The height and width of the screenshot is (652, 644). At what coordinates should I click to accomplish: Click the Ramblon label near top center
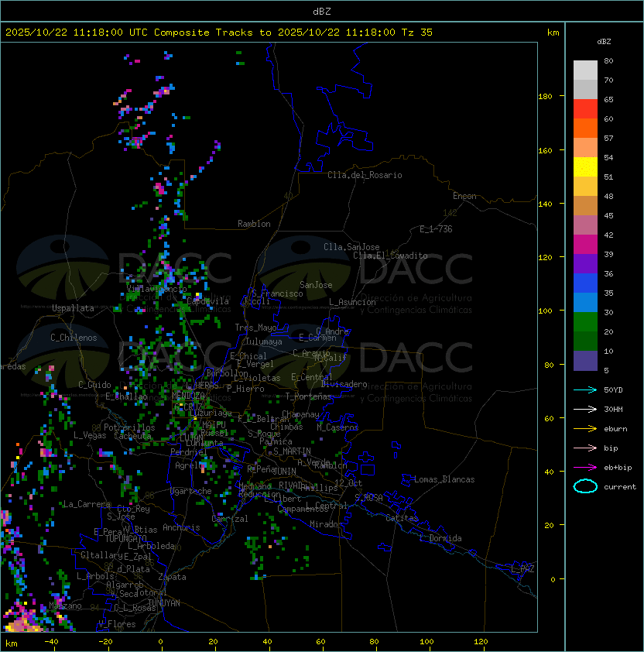[254, 224]
